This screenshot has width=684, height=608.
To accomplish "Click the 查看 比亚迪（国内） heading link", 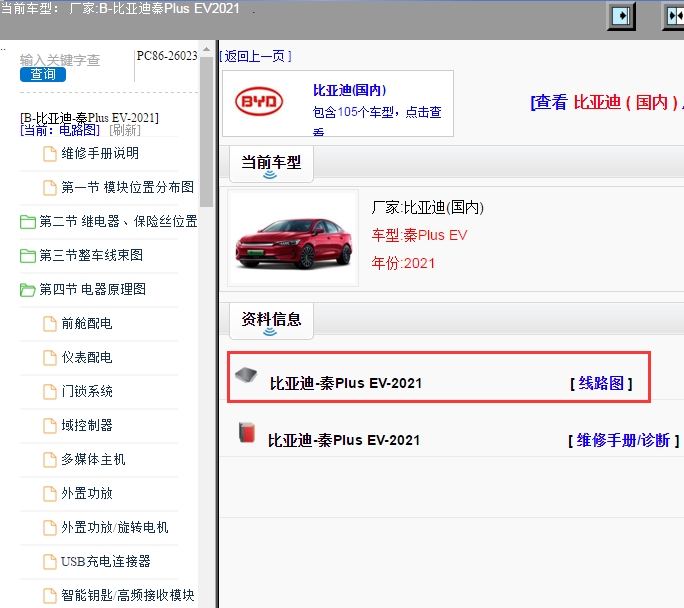I will pos(606,102).
